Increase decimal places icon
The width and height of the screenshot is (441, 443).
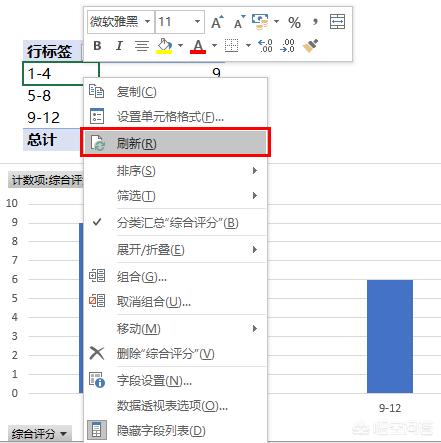(x=265, y=46)
